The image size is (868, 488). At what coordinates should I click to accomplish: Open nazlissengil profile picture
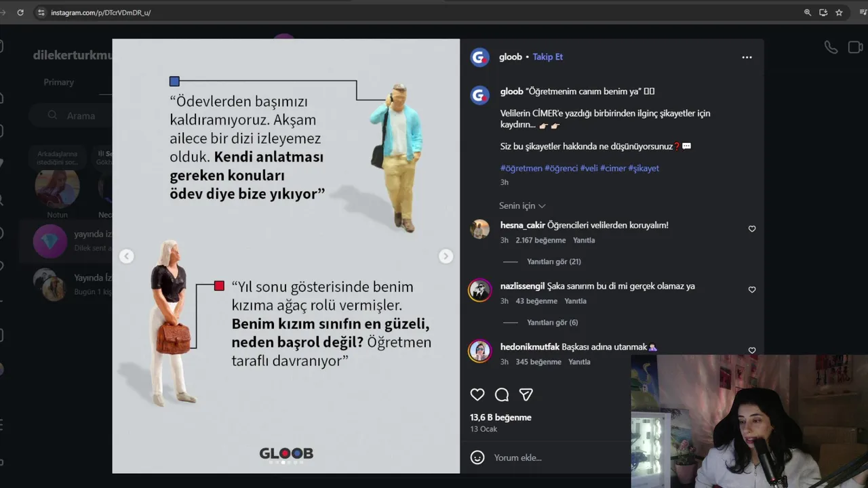click(480, 290)
